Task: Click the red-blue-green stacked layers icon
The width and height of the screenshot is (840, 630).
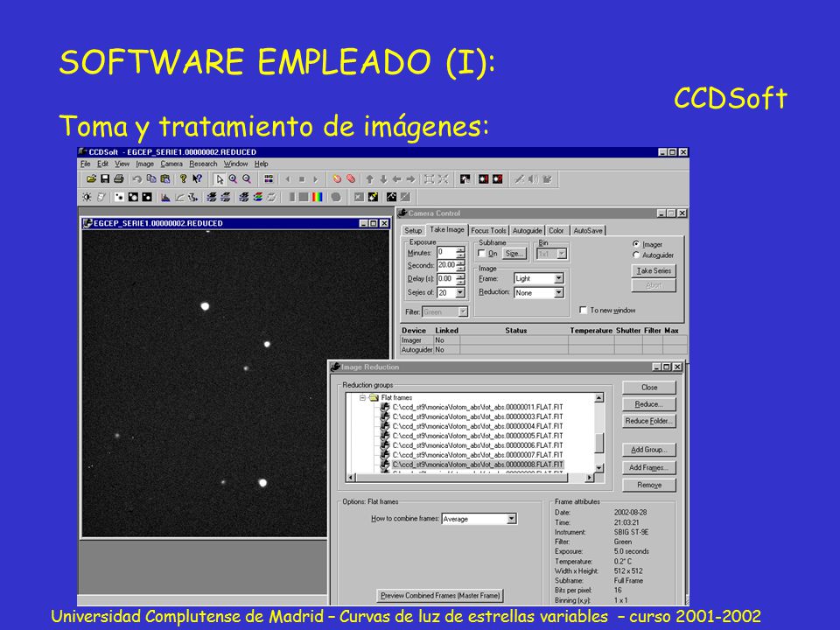Action: (x=257, y=197)
